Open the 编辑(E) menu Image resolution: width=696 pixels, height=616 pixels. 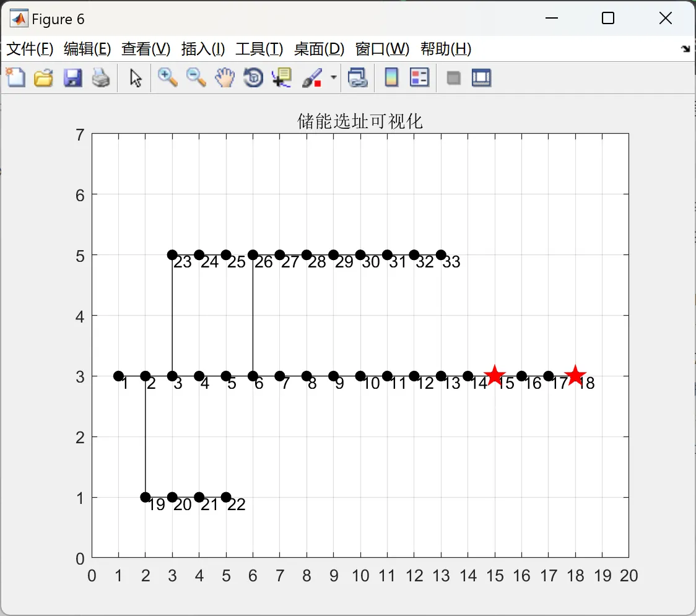[87, 49]
